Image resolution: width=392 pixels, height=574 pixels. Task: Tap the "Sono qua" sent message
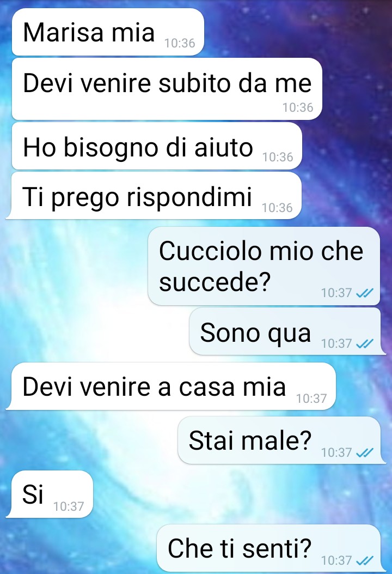[287, 331]
